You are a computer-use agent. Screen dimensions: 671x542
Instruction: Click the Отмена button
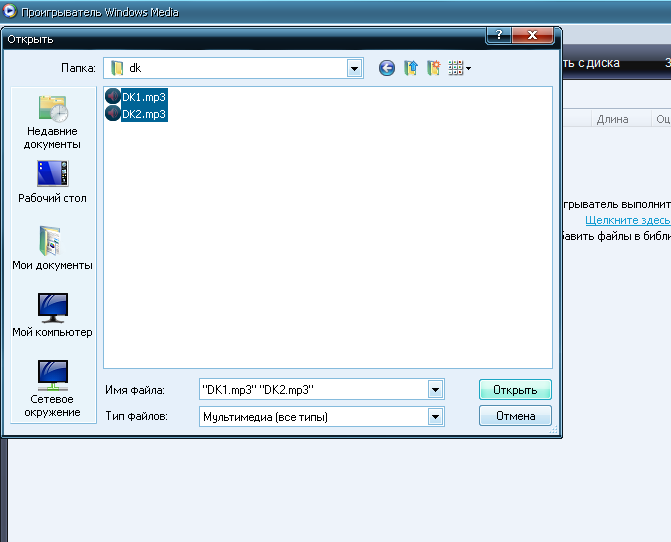coord(515,416)
